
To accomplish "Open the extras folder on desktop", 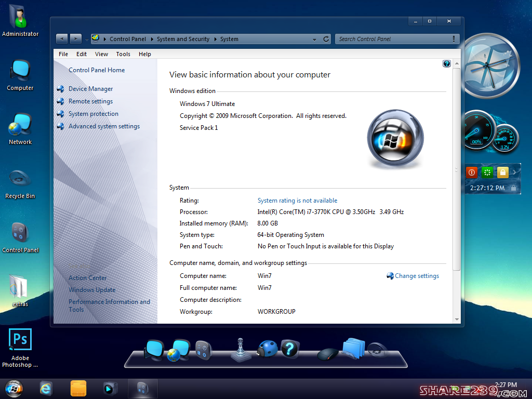I will point(20,291).
